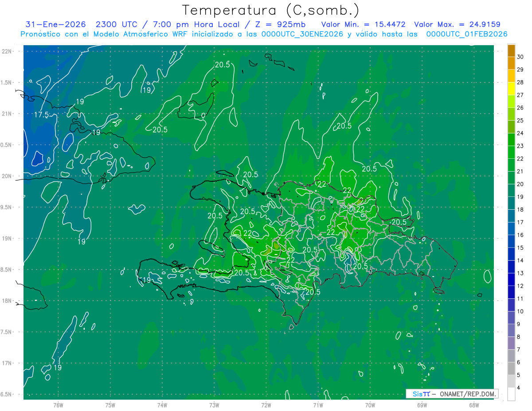The height and width of the screenshot is (411, 532).
Task: Click the 'Temperatura (C,somb.)' map title
Action: pos(270,10)
